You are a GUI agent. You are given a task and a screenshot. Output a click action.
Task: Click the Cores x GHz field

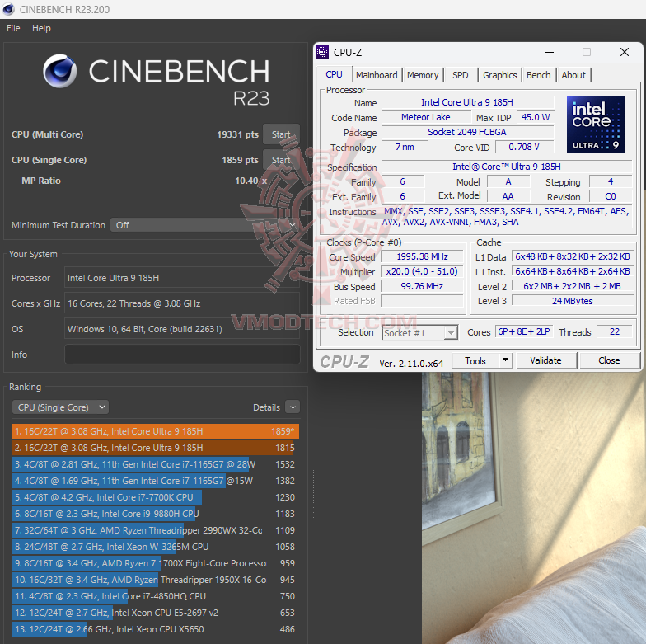click(182, 303)
